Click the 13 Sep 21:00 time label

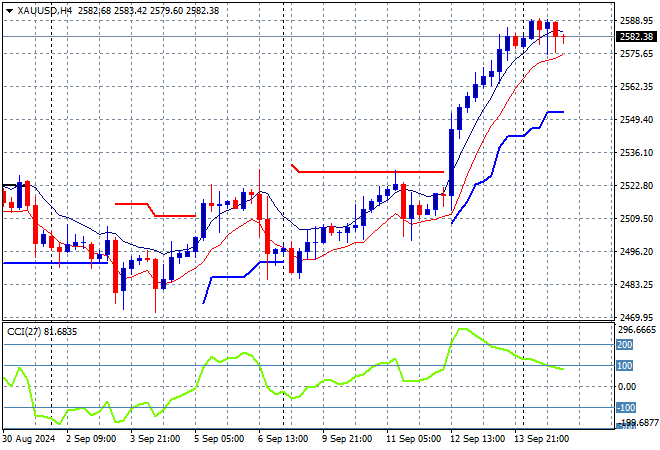coord(541,439)
